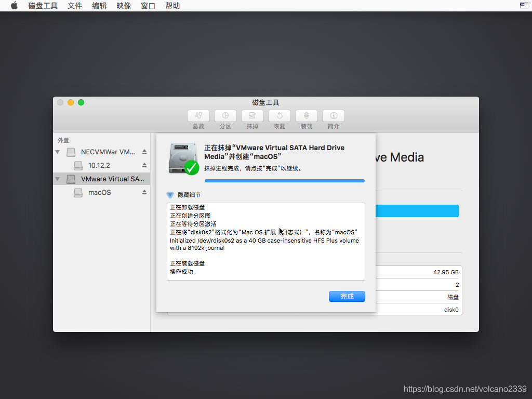The width and height of the screenshot is (532, 399).
Task: Collapse the VMware Virtual SA disk tree
Action: [x=57, y=179]
